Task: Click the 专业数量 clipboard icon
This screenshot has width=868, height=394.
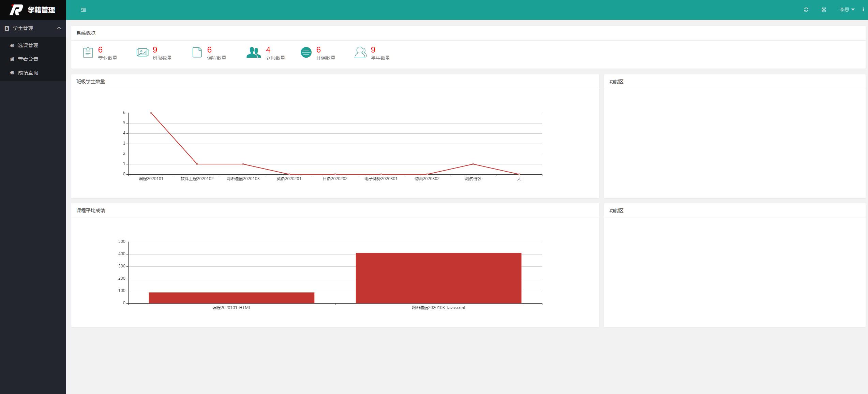Action: [x=88, y=53]
